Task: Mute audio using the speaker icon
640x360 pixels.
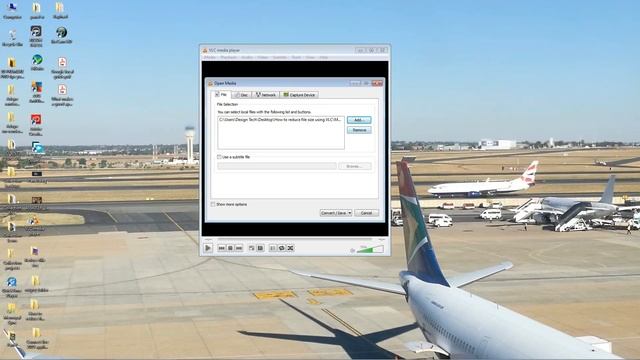Action: coord(353,250)
